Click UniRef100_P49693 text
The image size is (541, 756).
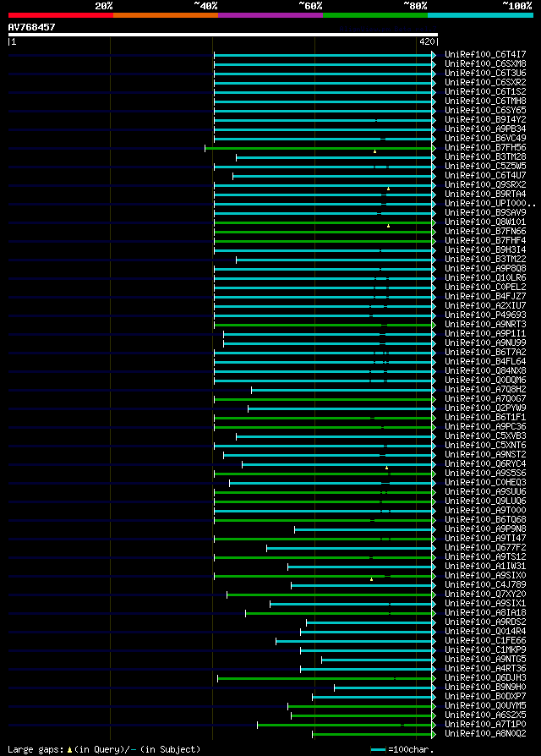pos(485,315)
